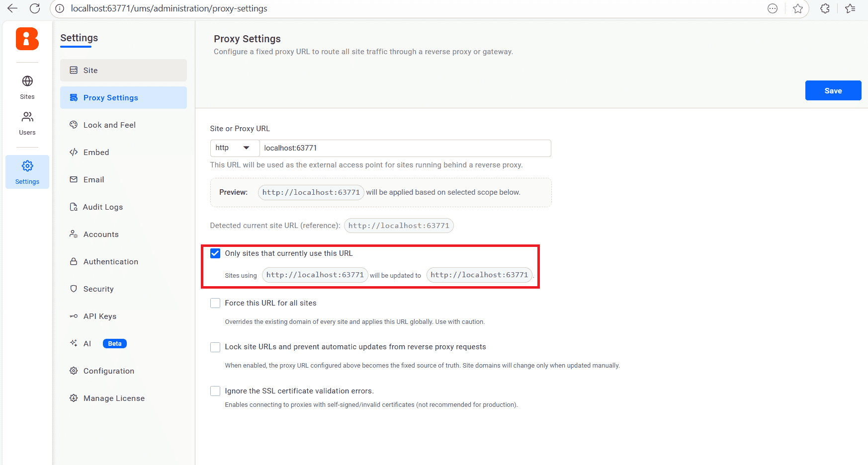The height and width of the screenshot is (465, 868).
Task: Open the browser extensions puzzle icon
Action: [x=825, y=8]
